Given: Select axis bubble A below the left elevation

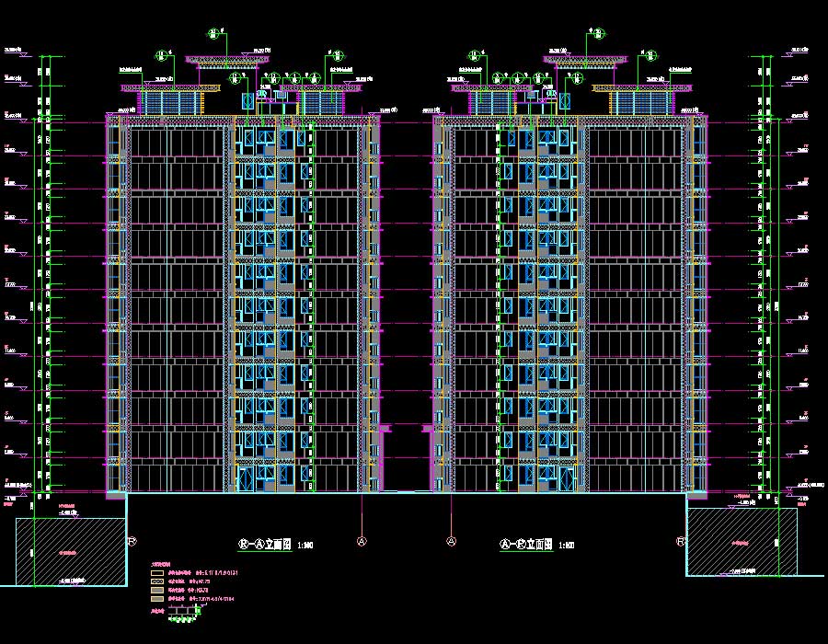Looking at the screenshot, I should tap(362, 541).
